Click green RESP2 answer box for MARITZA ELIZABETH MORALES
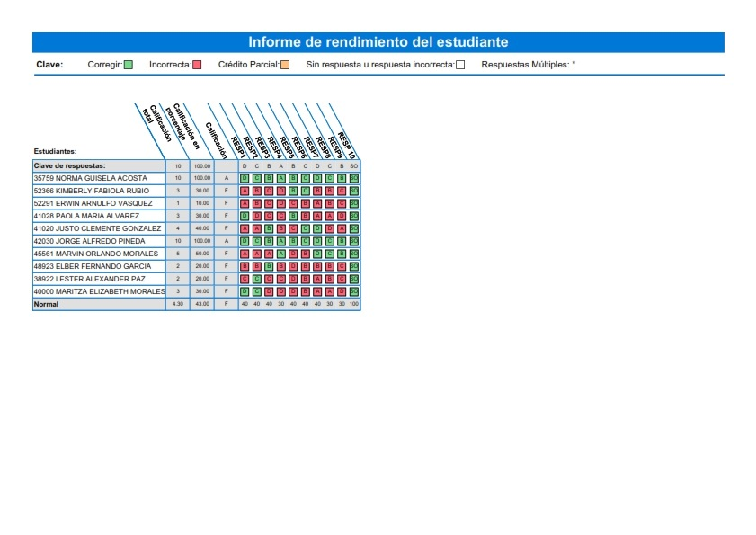 pyautogui.click(x=257, y=291)
